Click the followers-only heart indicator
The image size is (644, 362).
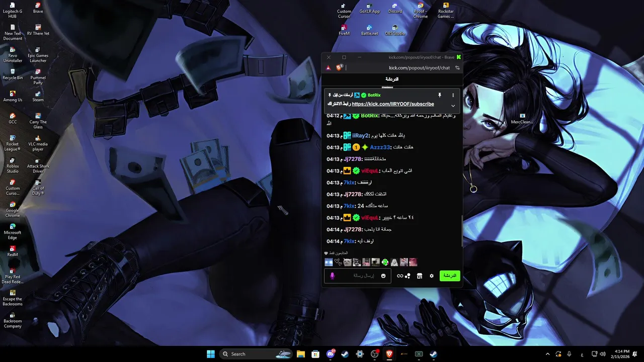(326, 253)
